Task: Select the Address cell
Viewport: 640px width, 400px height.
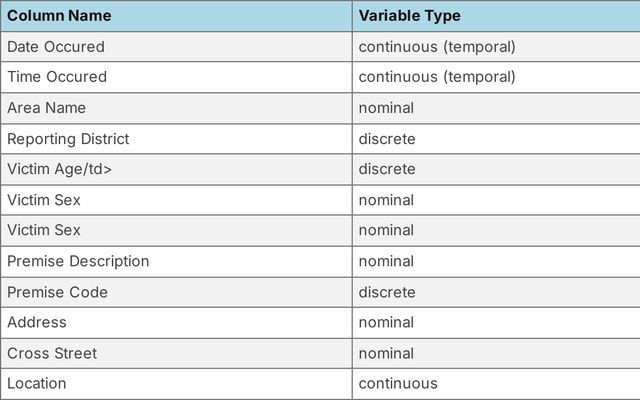Action: coord(37,322)
